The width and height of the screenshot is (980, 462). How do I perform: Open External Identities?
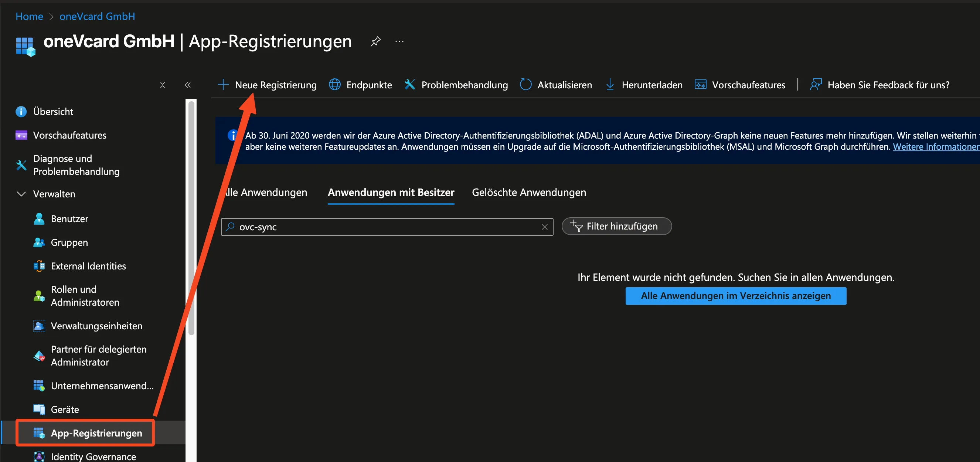coord(88,266)
